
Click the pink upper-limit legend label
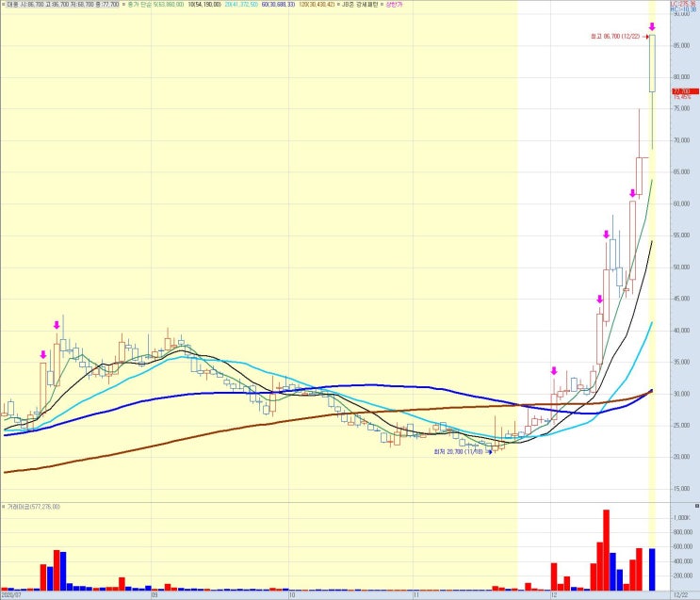[394, 4]
